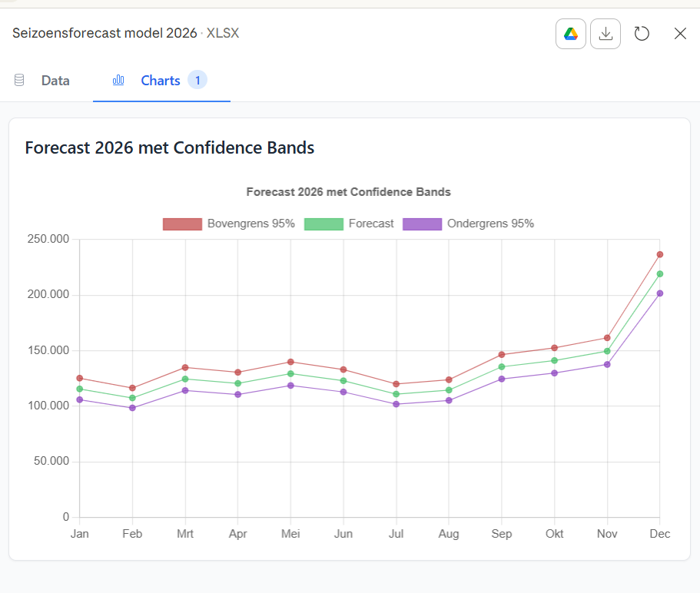
Task: Open file in Google Drive
Action: 570,34
